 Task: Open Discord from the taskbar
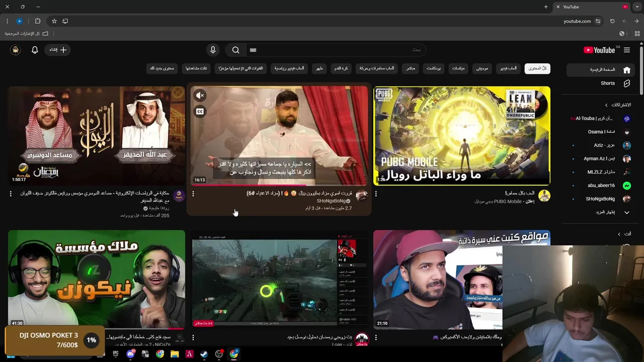(x=131, y=354)
